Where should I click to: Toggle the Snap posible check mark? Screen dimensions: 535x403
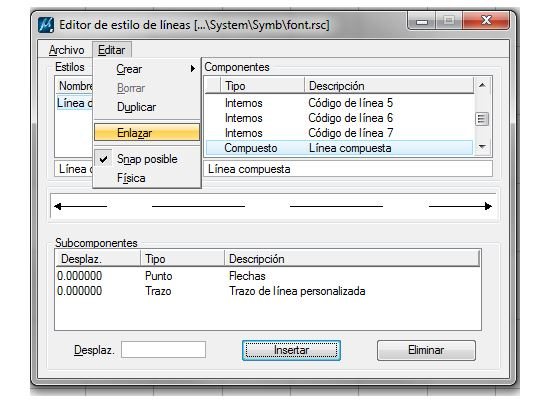103,159
